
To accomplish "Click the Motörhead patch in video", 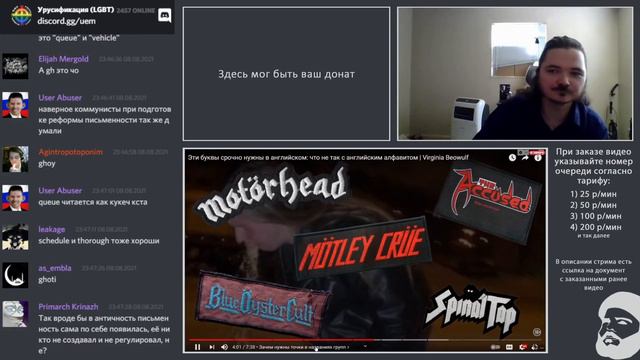I will click(272, 193).
